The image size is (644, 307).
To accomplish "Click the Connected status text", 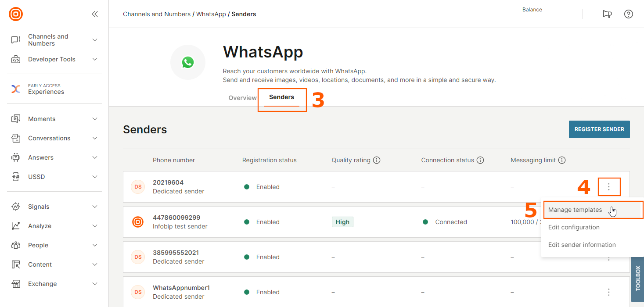I will (451, 222).
